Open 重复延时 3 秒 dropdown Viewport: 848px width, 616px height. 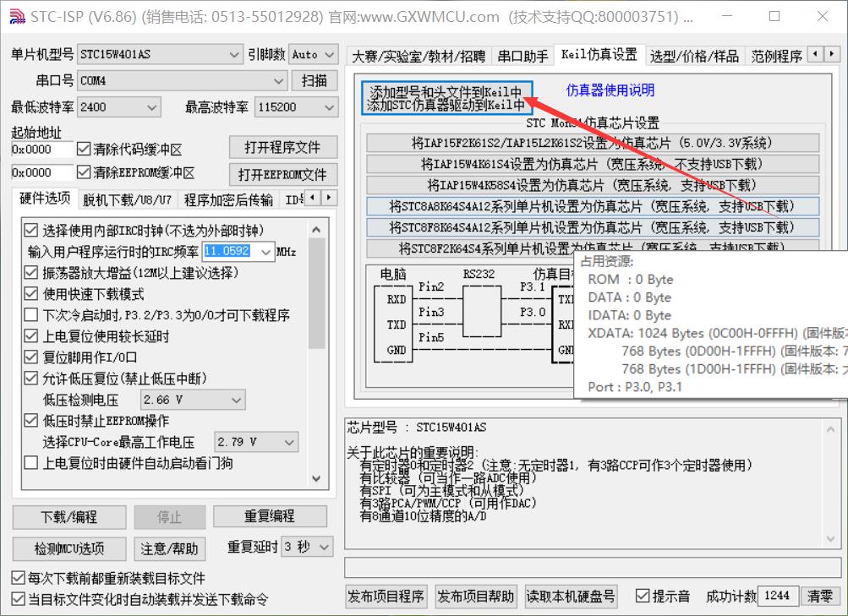point(307,547)
